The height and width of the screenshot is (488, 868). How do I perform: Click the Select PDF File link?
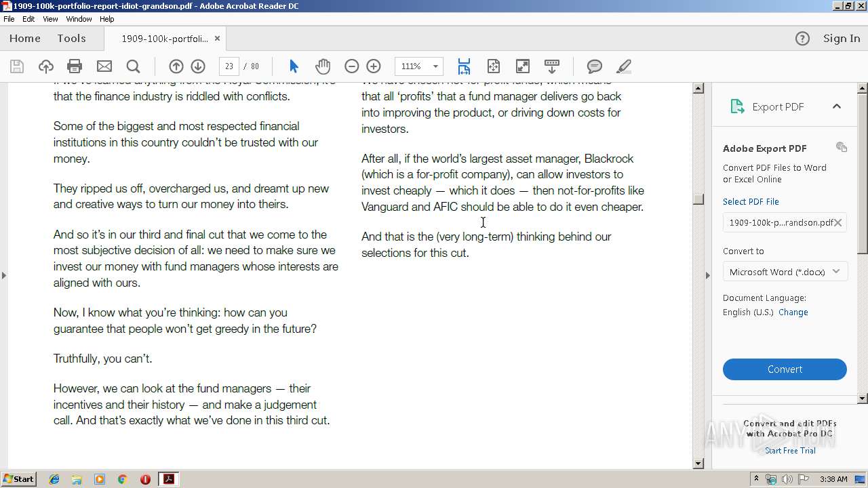click(751, 201)
